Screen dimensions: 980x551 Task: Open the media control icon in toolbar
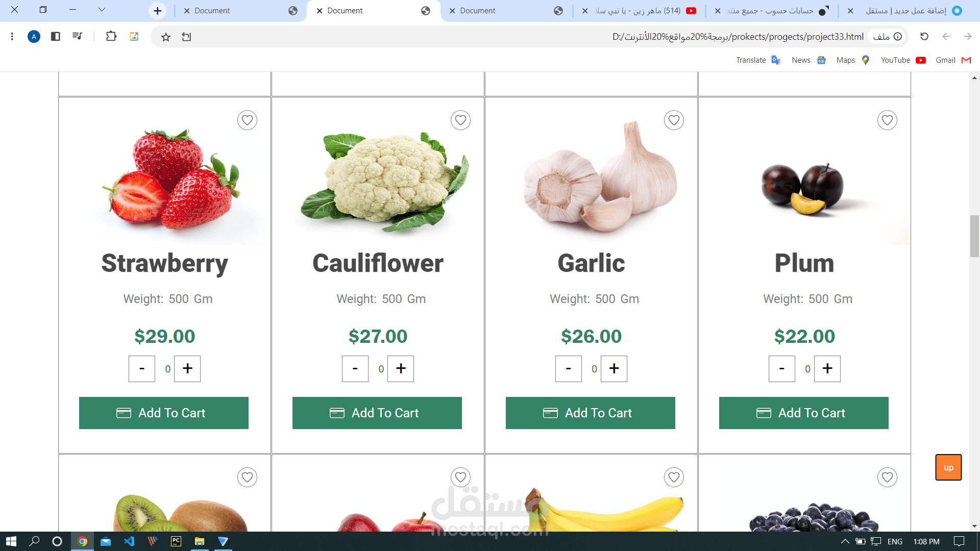pos(77,36)
